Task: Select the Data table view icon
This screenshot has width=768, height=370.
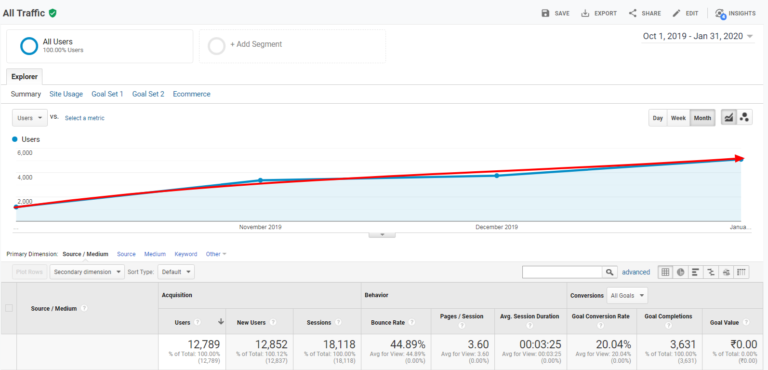Action: click(665, 272)
